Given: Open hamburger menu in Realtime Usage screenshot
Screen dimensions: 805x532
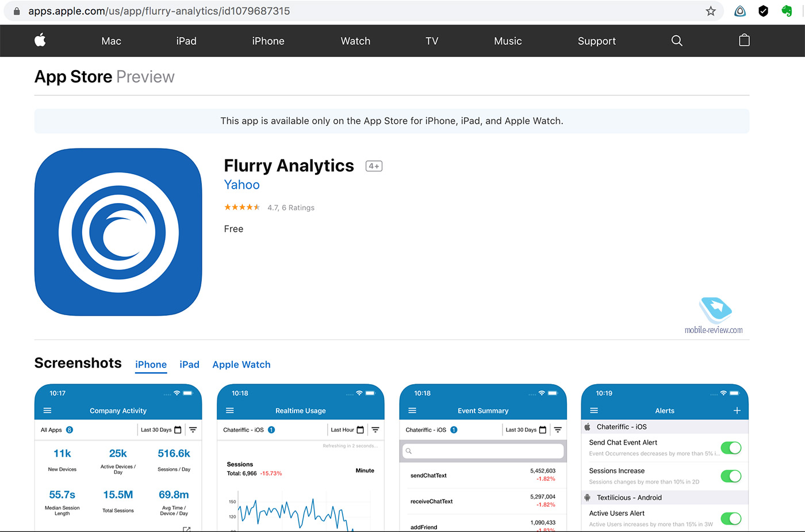Looking at the screenshot, I should point(230,411).
